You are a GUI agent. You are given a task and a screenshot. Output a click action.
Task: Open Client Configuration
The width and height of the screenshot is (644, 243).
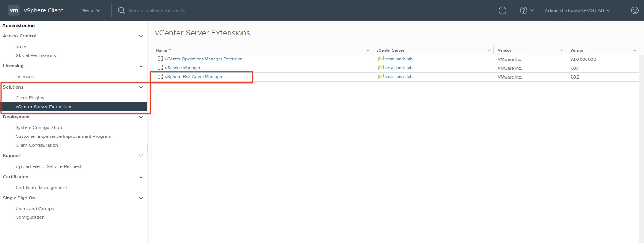[x=37, y=145]
